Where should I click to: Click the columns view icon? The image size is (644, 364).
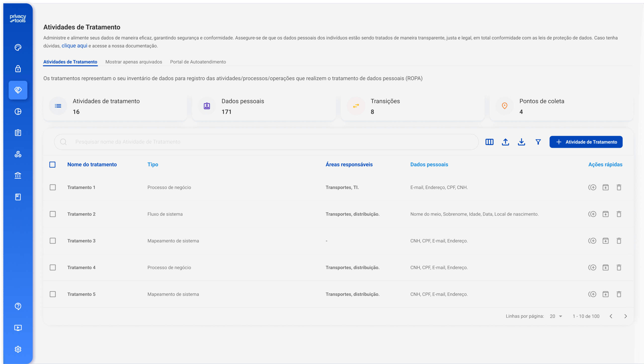489,142
